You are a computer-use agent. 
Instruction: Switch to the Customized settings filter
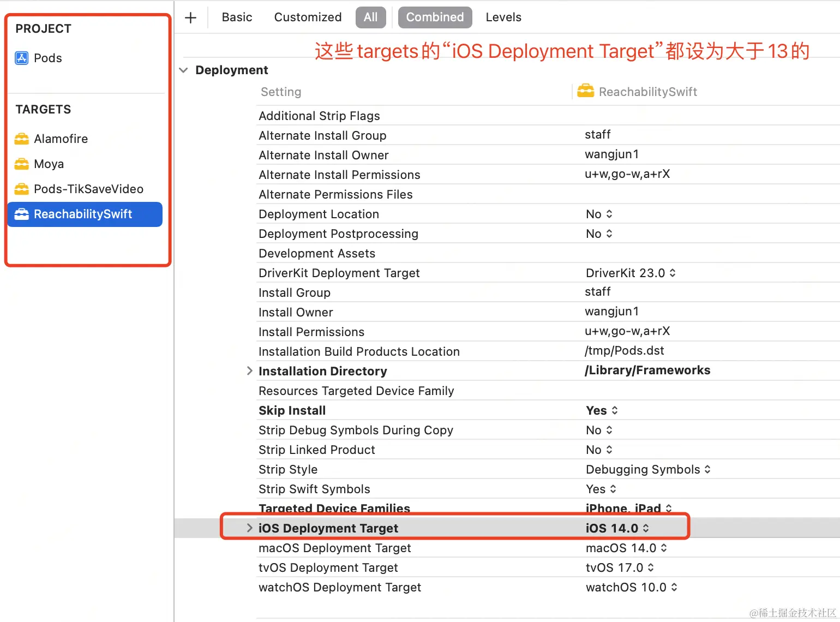coord(308,17)
